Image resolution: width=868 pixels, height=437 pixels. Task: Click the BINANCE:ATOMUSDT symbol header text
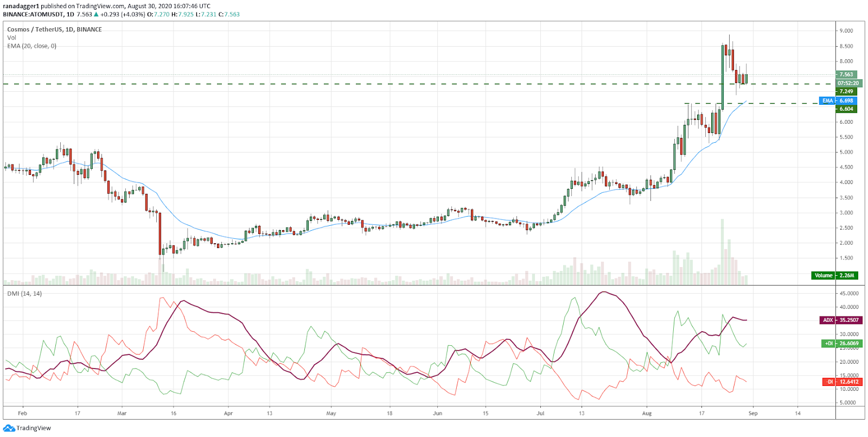pyautogui.click(x=34, y=15)
